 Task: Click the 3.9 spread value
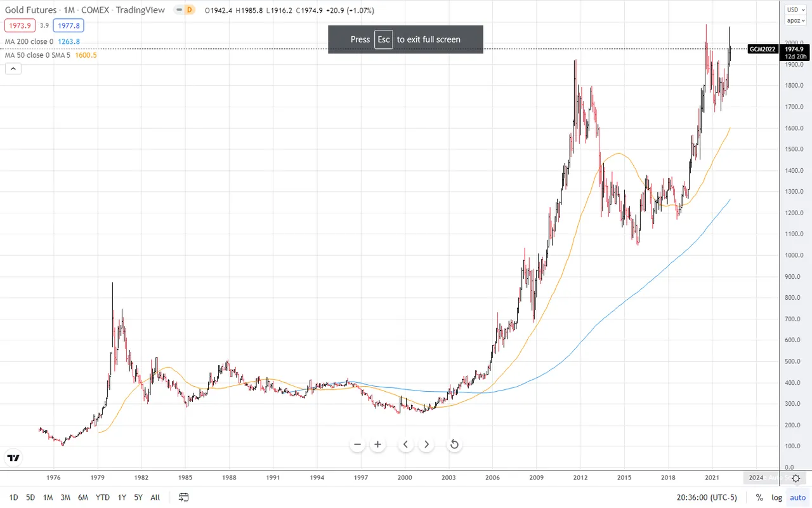click(x=44, y=25)
